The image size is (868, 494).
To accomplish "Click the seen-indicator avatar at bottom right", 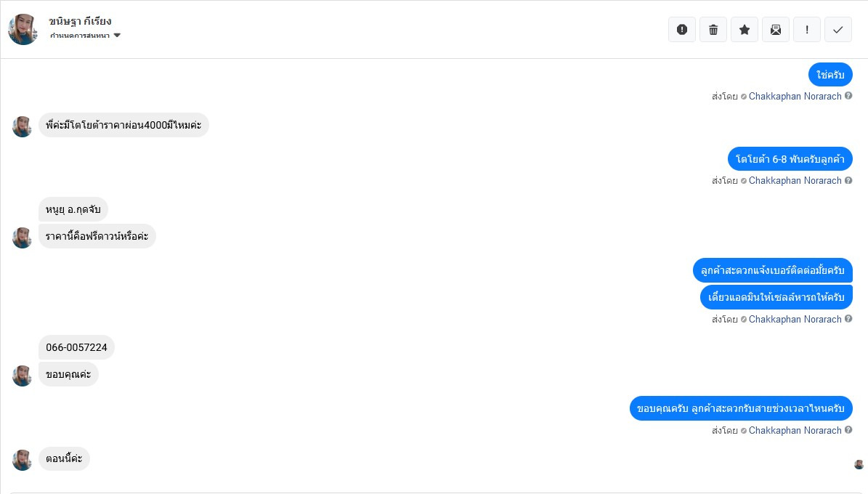I will pyautogui.click(x=859, y=464).
